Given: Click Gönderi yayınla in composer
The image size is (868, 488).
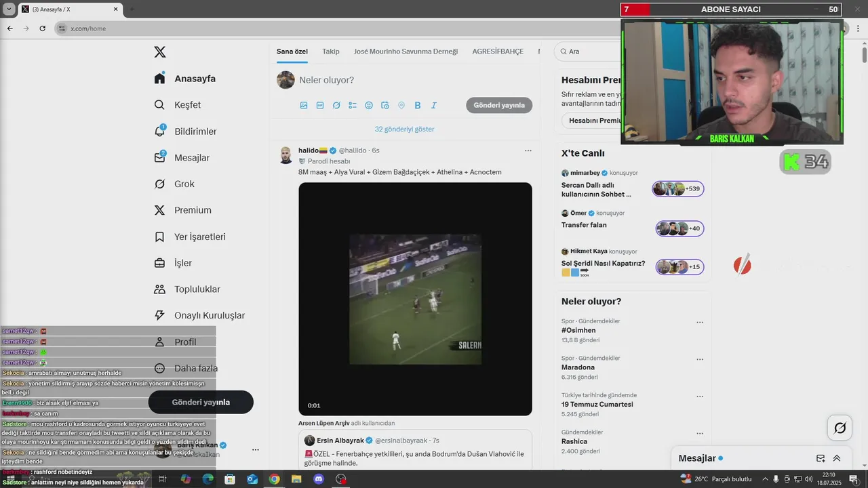Looking at the screenshot, I should pos(499,105).
